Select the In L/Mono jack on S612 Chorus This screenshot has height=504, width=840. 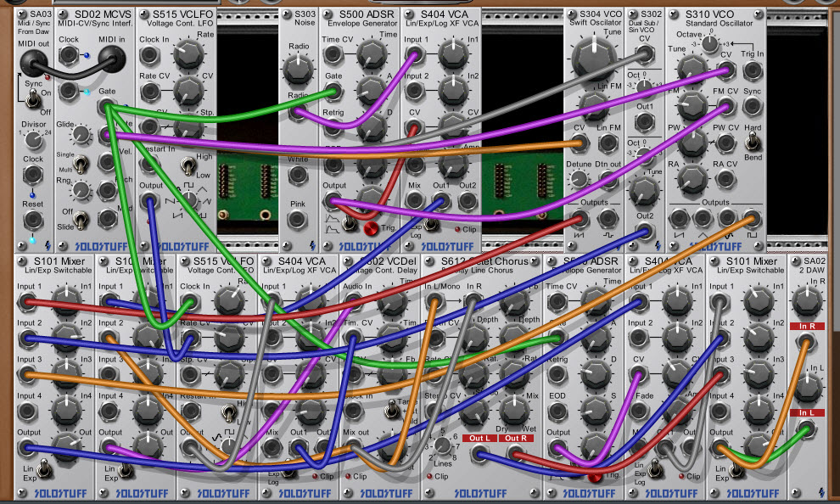434,301
